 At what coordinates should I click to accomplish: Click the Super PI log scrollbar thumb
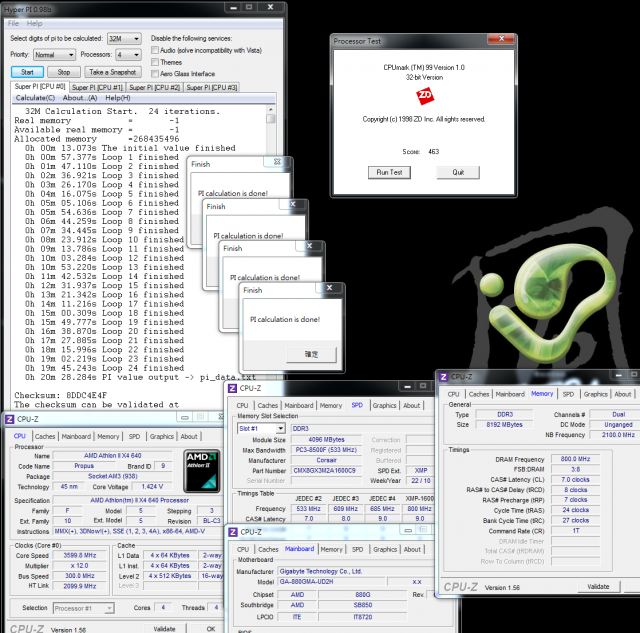270,119
